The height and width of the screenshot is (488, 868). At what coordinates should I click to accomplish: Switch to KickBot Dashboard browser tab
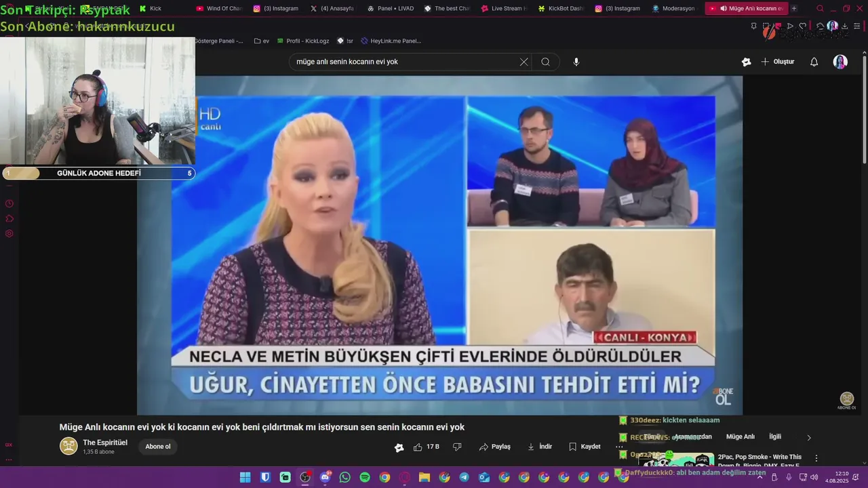tap(561, 8)
